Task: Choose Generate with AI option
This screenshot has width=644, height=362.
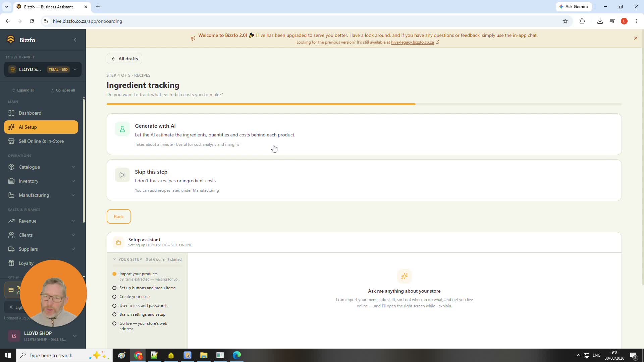Action: (x=364, y=134)
